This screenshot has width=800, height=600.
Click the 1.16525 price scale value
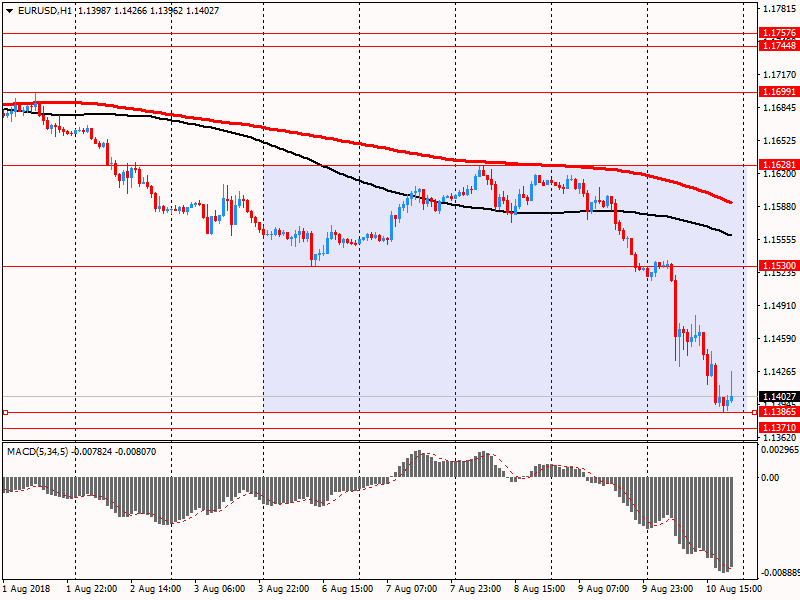tap(780, 140)
